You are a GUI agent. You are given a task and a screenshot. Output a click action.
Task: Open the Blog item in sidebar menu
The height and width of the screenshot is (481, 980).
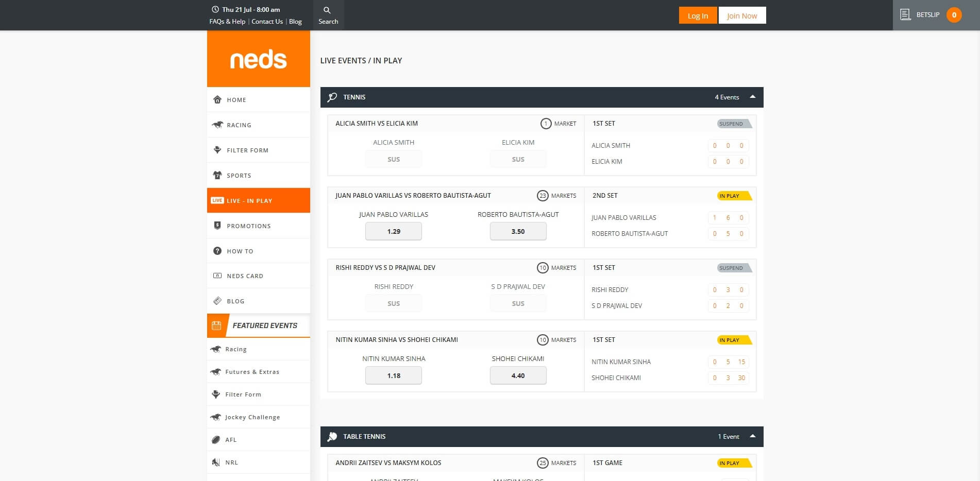click(x=235, y=301)
